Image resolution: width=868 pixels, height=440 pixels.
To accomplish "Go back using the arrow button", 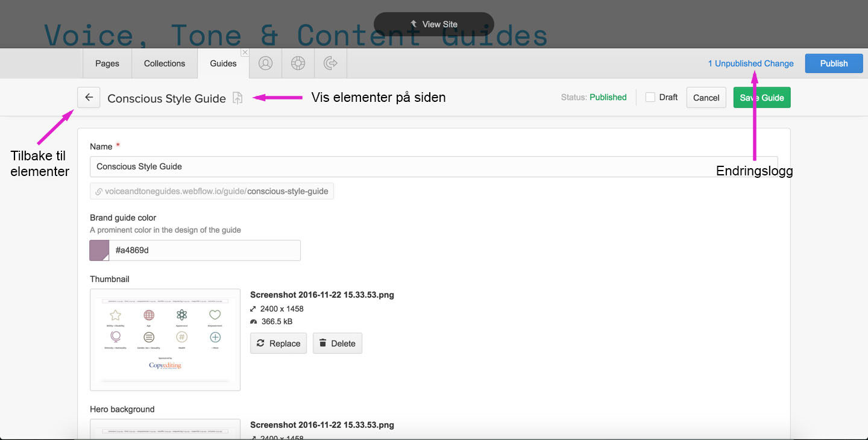I will pos(89,97).
